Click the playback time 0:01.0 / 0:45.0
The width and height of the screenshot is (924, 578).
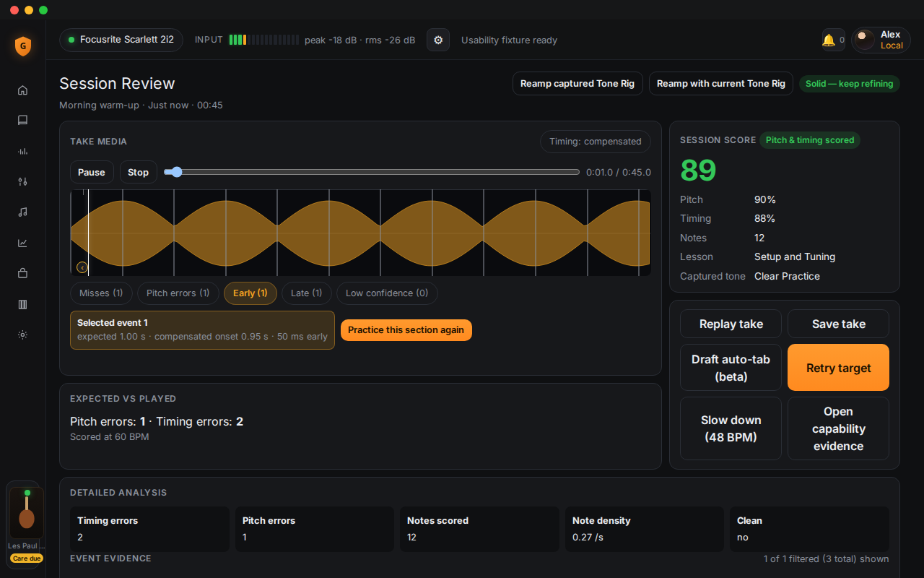click(619, 172)
